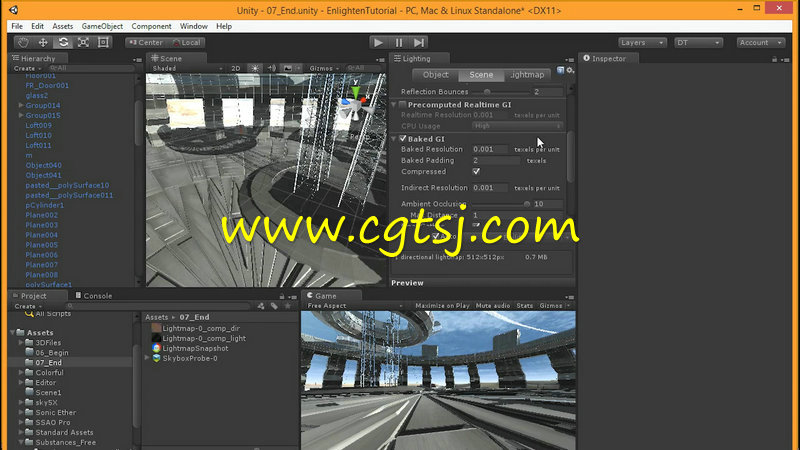Toggle Center pivot mode

click(x=146, y=42)
